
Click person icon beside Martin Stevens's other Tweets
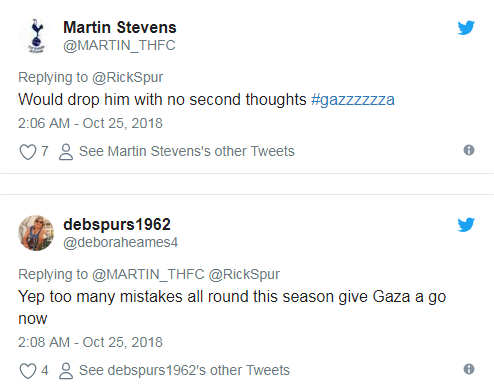(66, 152)
